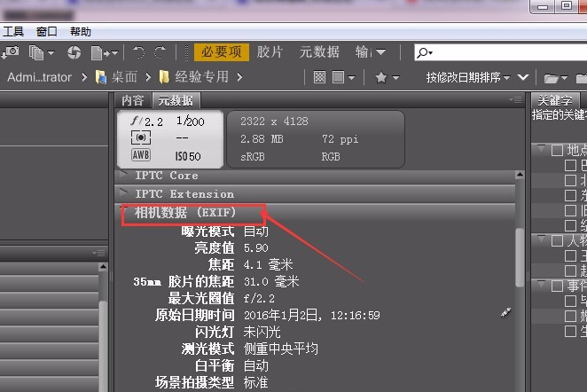Click the pencil edit icon beside date field
Screen dimensions: 587x392
click(x=505, y=313)
